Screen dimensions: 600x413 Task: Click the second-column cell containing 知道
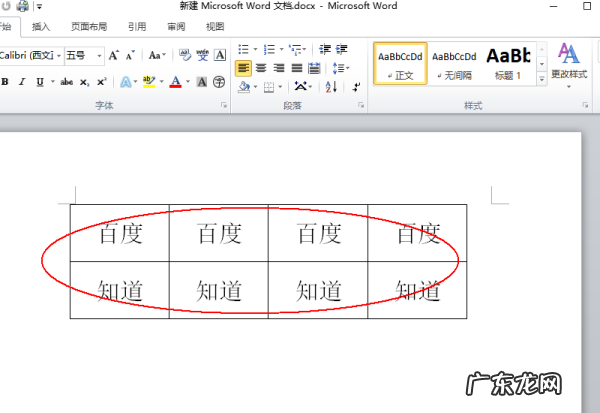[219, 290]
